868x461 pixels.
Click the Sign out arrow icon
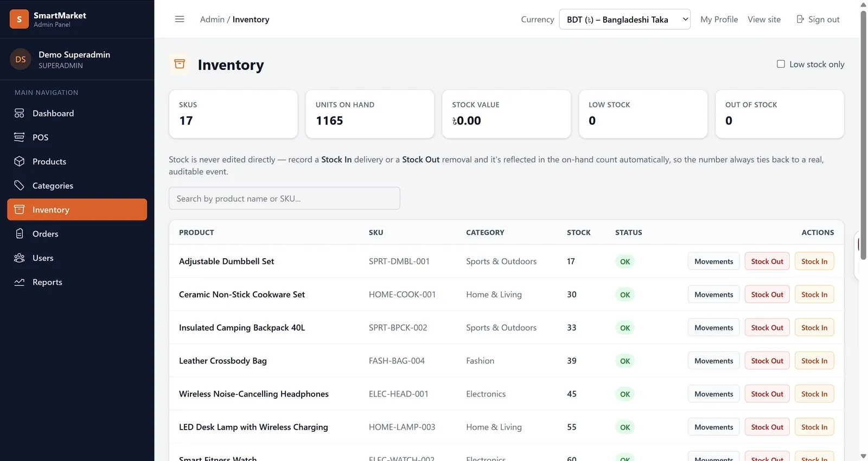point(800,20)
